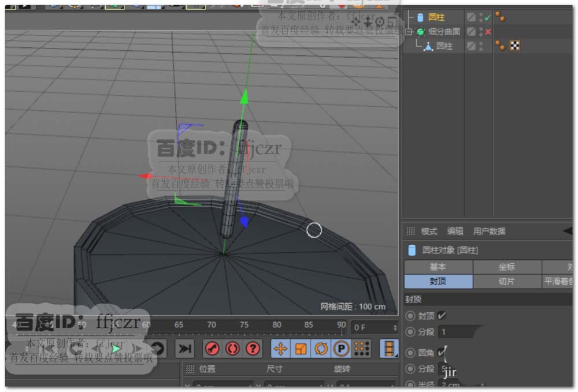Click the red record active objects keyframe button
The width and height of the screenshot is (578, 392).
point(212,349)
